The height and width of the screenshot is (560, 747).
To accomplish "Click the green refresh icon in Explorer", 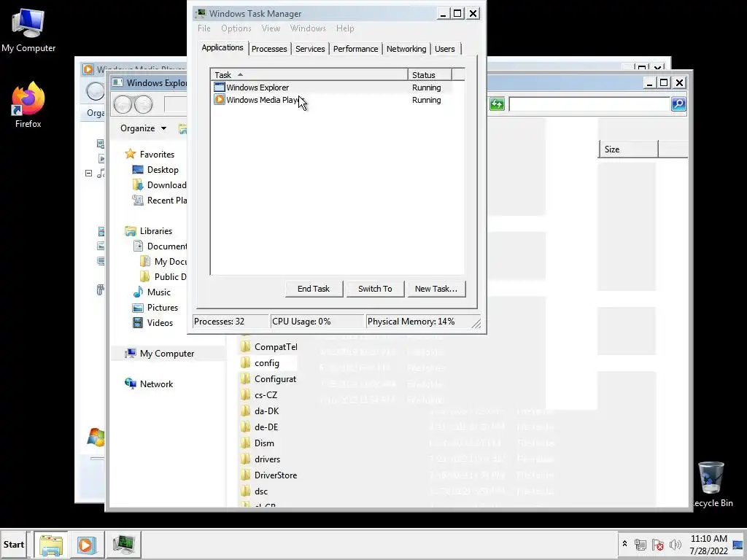I will point(496,104).
